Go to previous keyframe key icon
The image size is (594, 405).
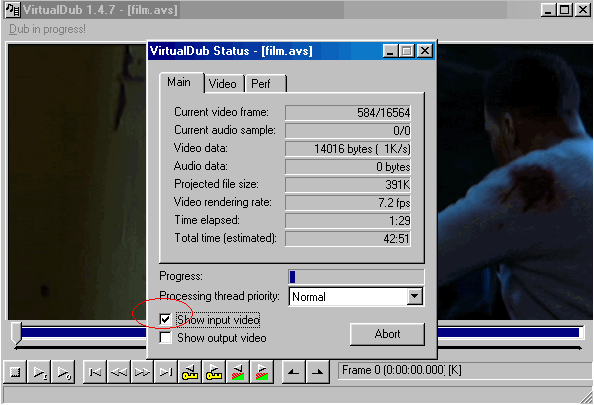coord(190,372)
